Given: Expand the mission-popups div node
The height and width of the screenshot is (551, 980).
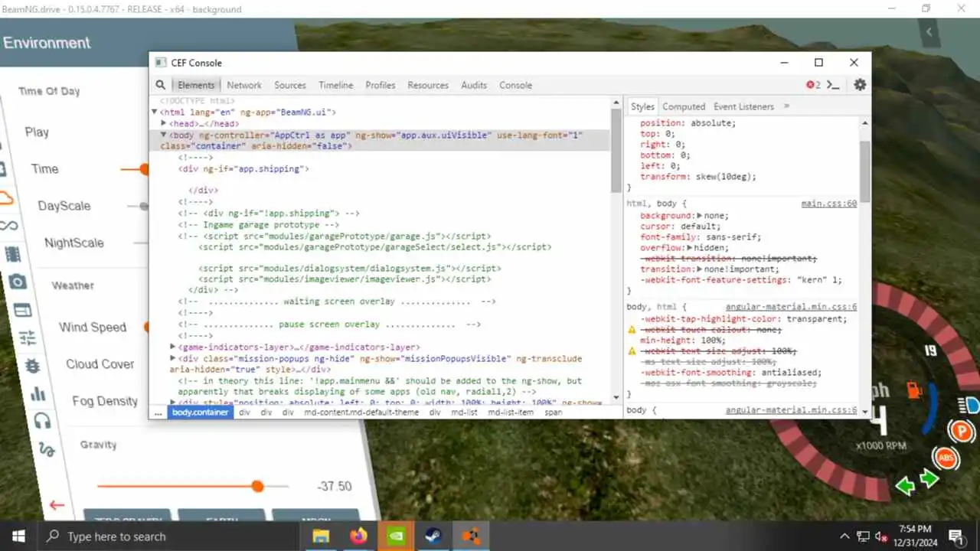Looking at the screenshot, I should (x=173, y=357).
